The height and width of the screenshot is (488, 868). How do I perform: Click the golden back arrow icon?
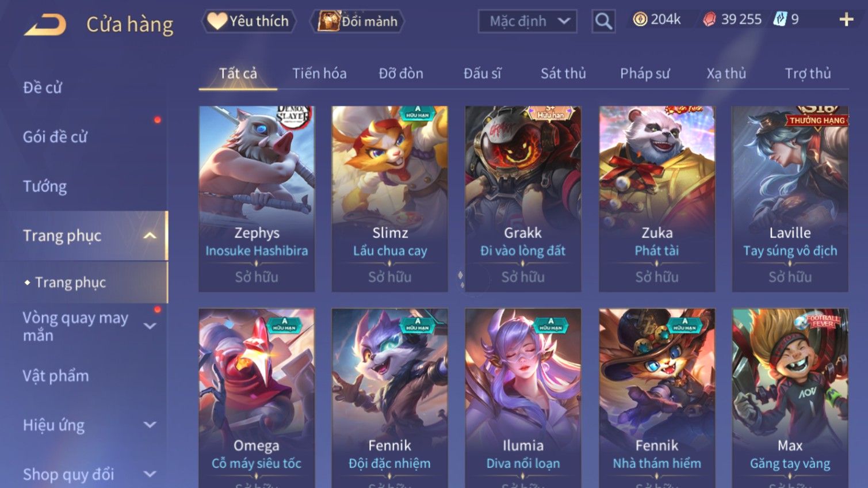point(45,25)
